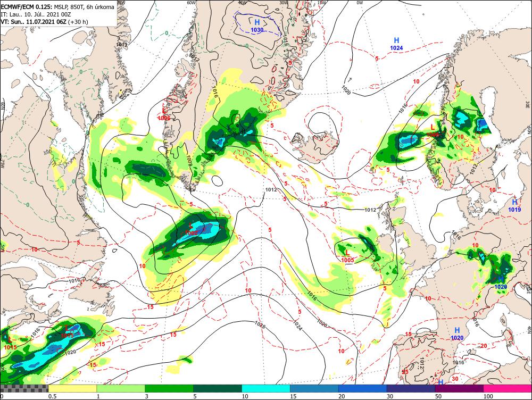Image resolution: width=532 pixels, height=400 pixels.
Task: Click the 'L 1006' low label near Baffin Island
Action: click(x=164, y=114)
